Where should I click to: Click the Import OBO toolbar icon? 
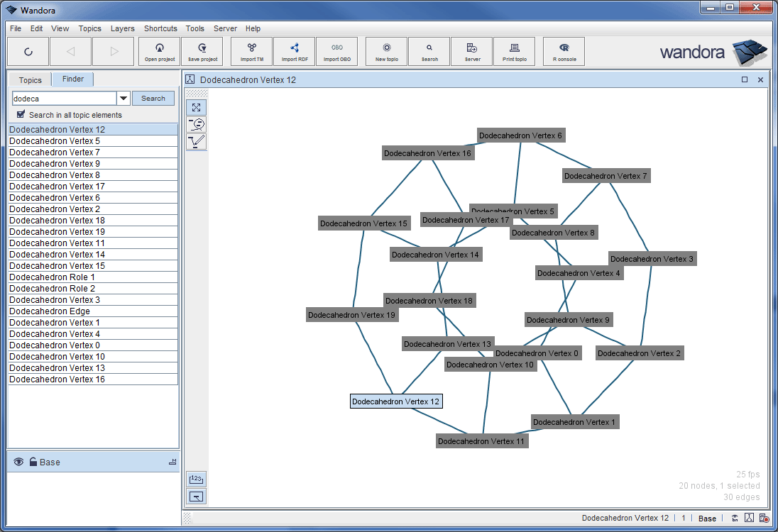(x=337, y=51)
